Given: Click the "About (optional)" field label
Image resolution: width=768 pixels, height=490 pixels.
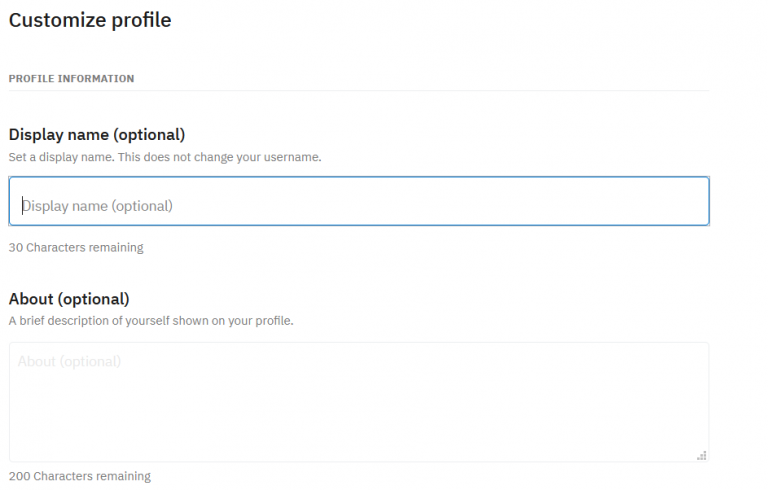Looking at the screenshot, I should pos(69,298).
